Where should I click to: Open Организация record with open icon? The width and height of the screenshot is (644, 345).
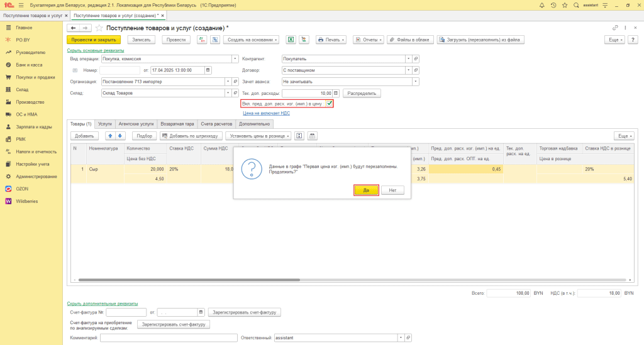(235, 82)
